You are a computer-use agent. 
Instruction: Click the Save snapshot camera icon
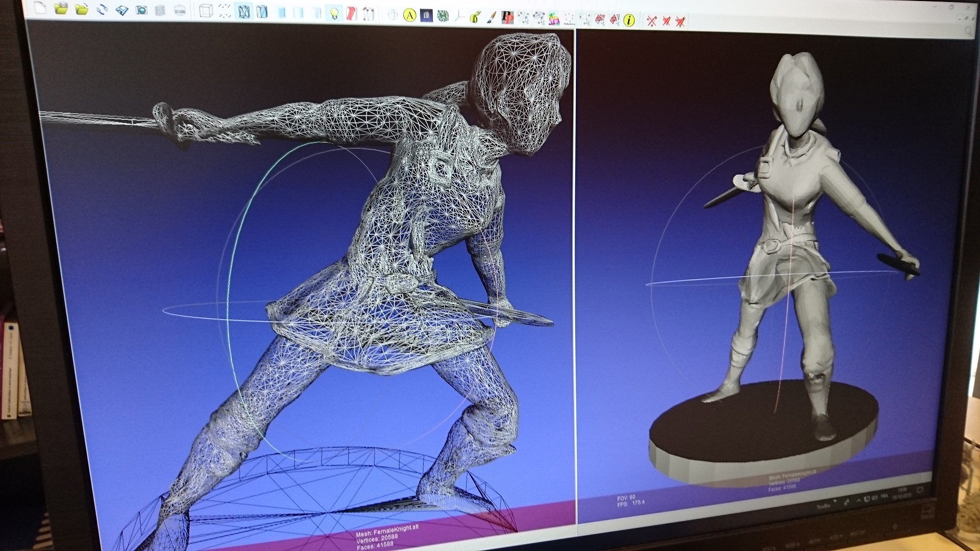tap(141, 10)
